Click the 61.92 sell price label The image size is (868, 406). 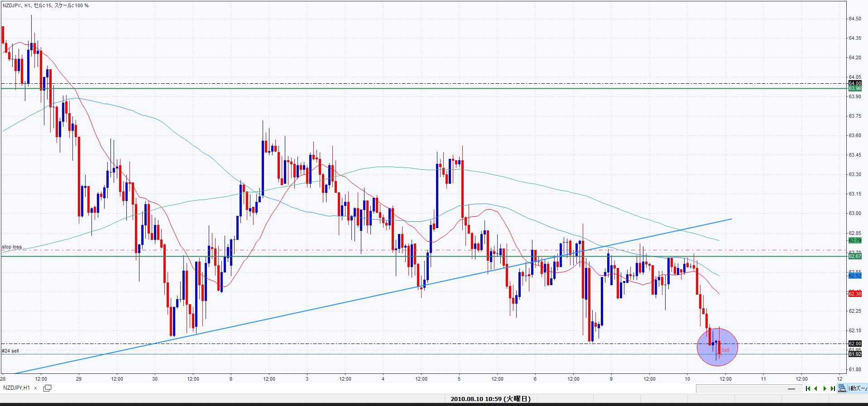(x=855, y=354)
